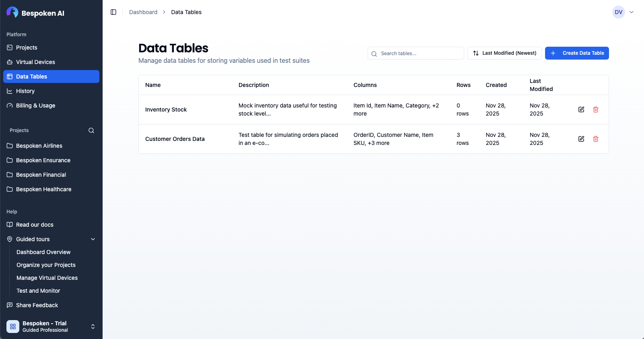Screen dimensions: 644x339
Task: Click the Rows column header
Action: pyautogui.click(x=463, y=85)
